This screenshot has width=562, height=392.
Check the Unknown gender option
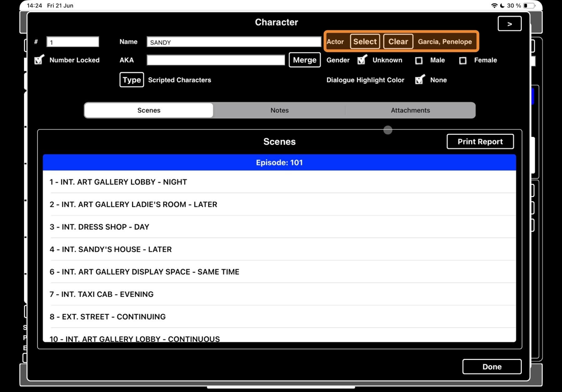362,60
